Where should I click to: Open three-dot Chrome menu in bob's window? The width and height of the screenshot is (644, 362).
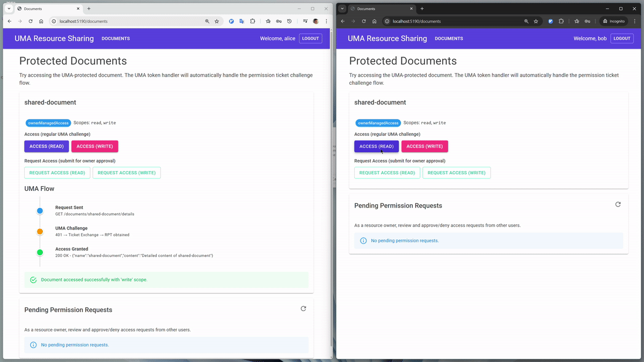click(x=636, y=21)
